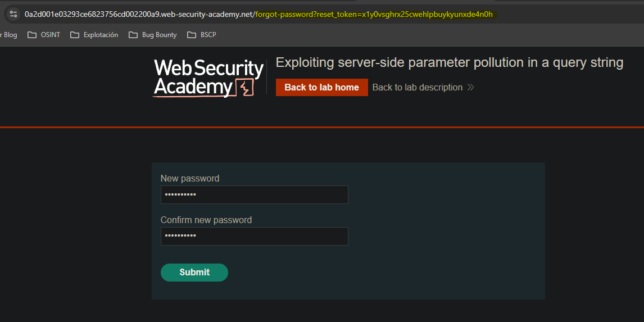The image size is (644, 322).
Task: Click the "New password" field label
Action: point(190,179)
